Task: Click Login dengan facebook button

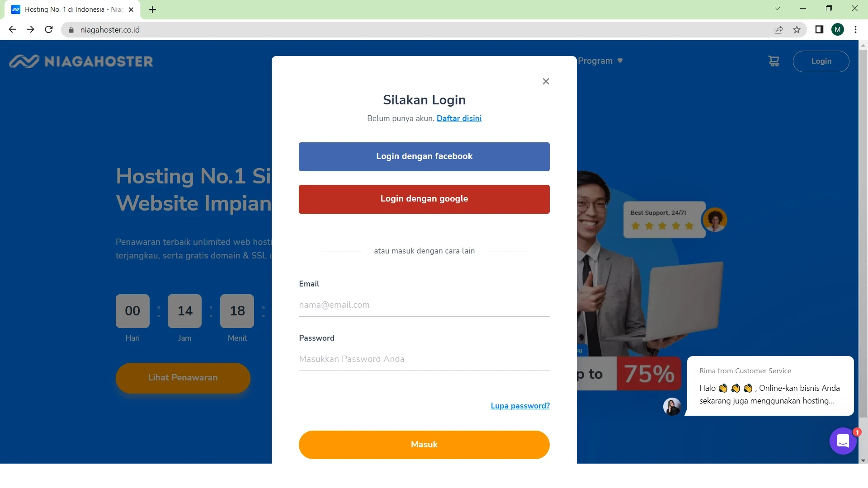Action: (x=424, y=157)
